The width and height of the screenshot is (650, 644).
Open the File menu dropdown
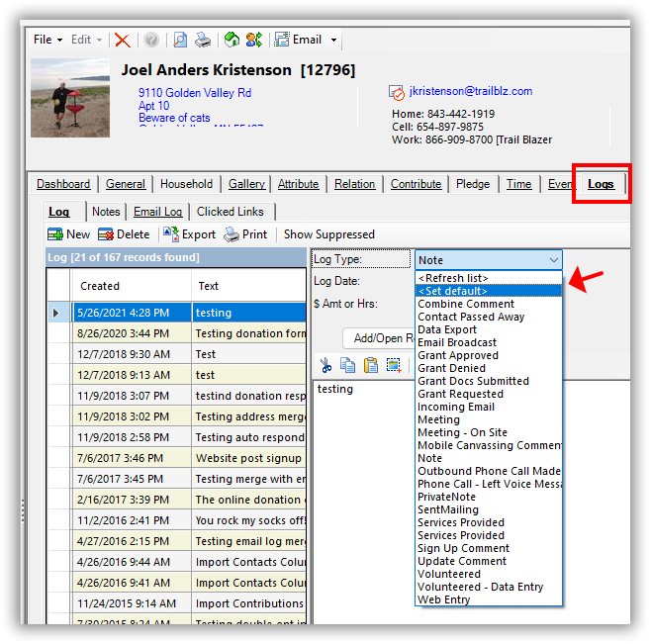tap(47, 41)
